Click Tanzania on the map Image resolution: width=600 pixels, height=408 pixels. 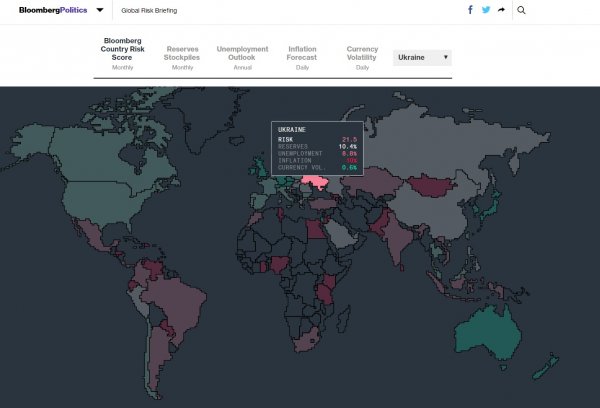325,294
